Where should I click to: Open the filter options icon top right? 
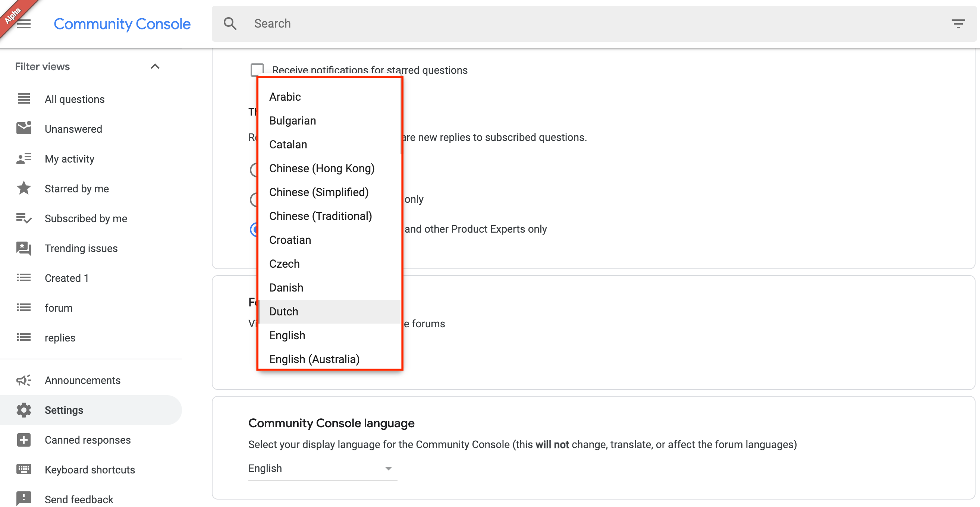(958, 23)
